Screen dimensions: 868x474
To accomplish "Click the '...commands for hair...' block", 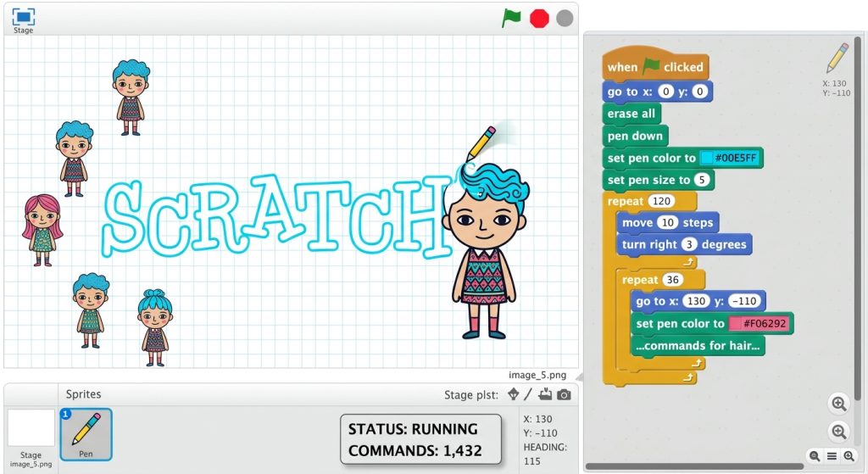I will click(698, 345).
